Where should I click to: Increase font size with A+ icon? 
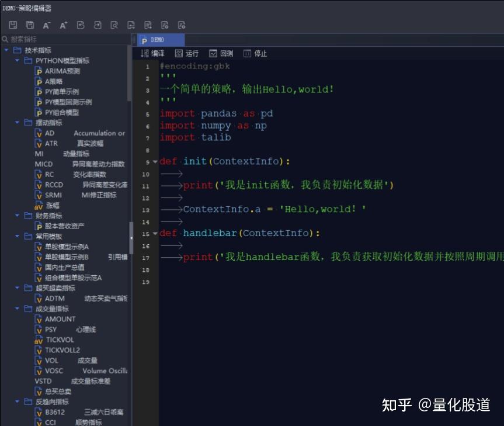pos(63,25)
